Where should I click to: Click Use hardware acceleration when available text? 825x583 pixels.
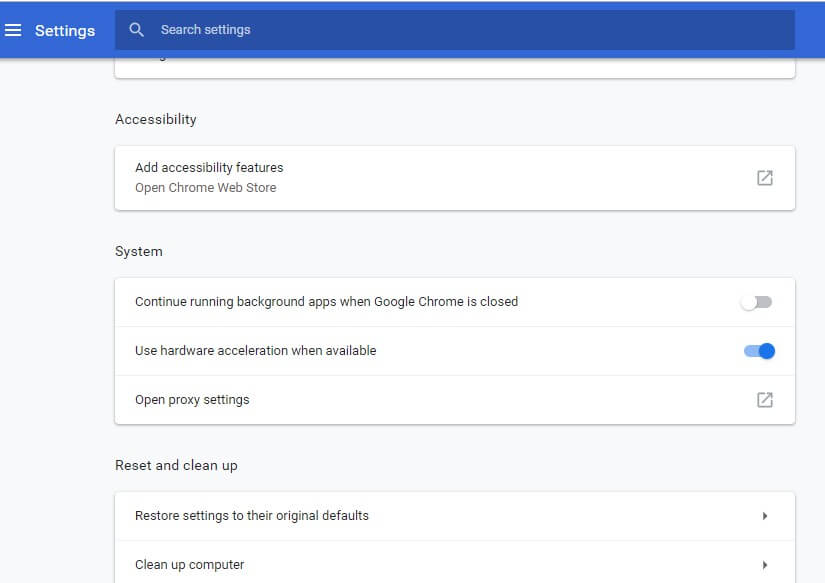(x=255, y=351)
